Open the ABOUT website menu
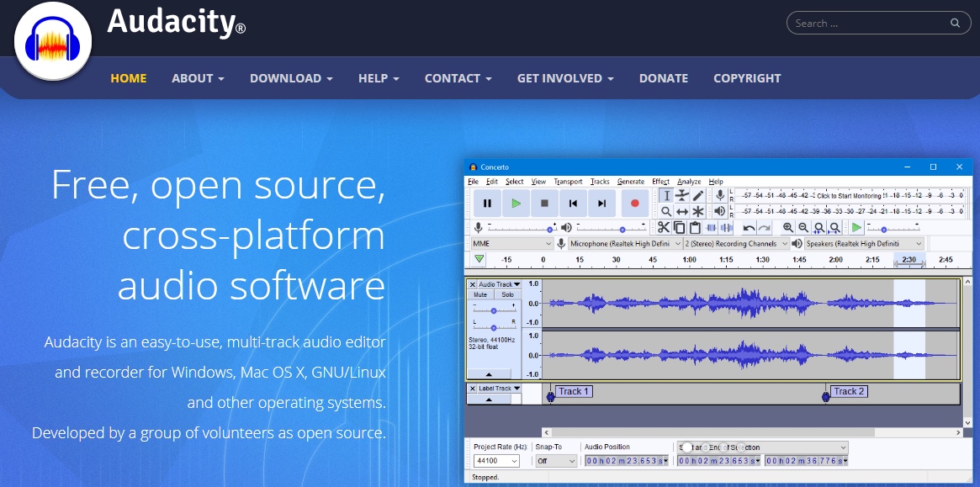Screen dimensions: 980x487 199,78
